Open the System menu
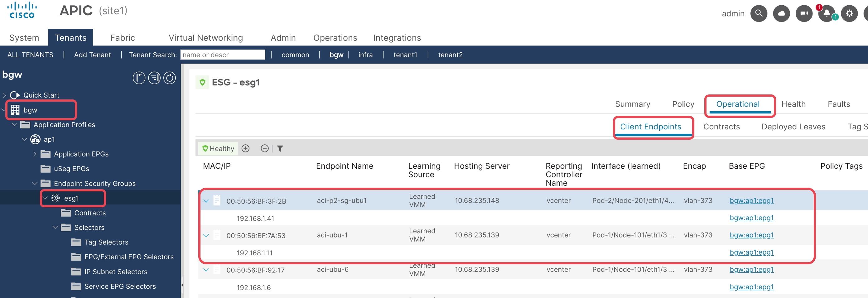Screen dimensions: 868x298 pyautogui.click(x=24, y=38)
